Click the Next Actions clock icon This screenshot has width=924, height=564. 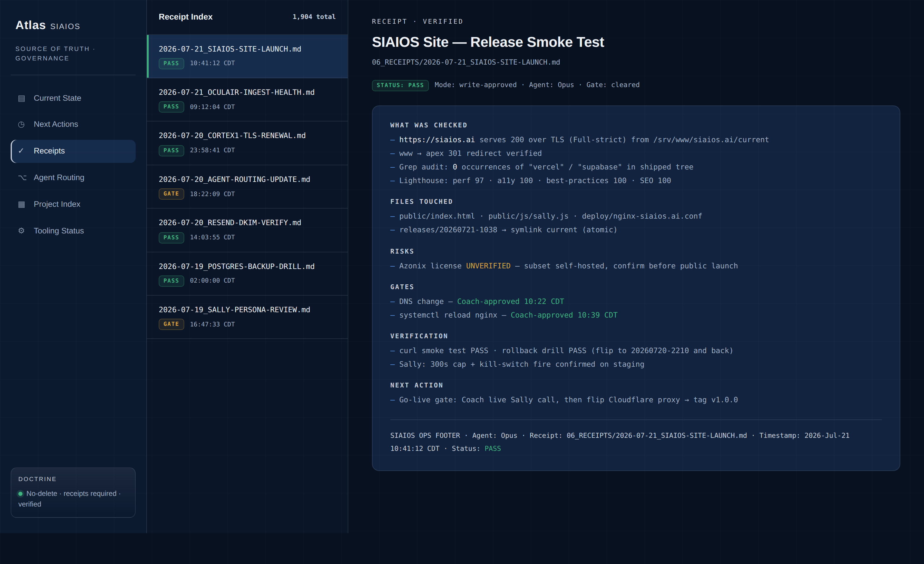coord(21,124)
